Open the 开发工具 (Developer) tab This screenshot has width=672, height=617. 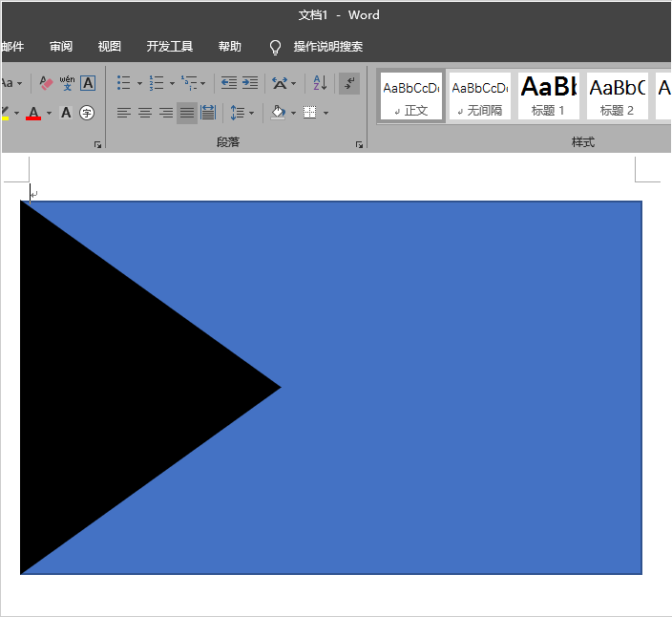pyautogui.click(x=170, y=46)
